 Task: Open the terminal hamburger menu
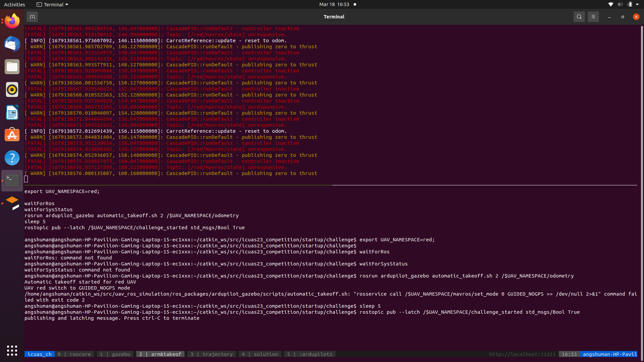593,16
